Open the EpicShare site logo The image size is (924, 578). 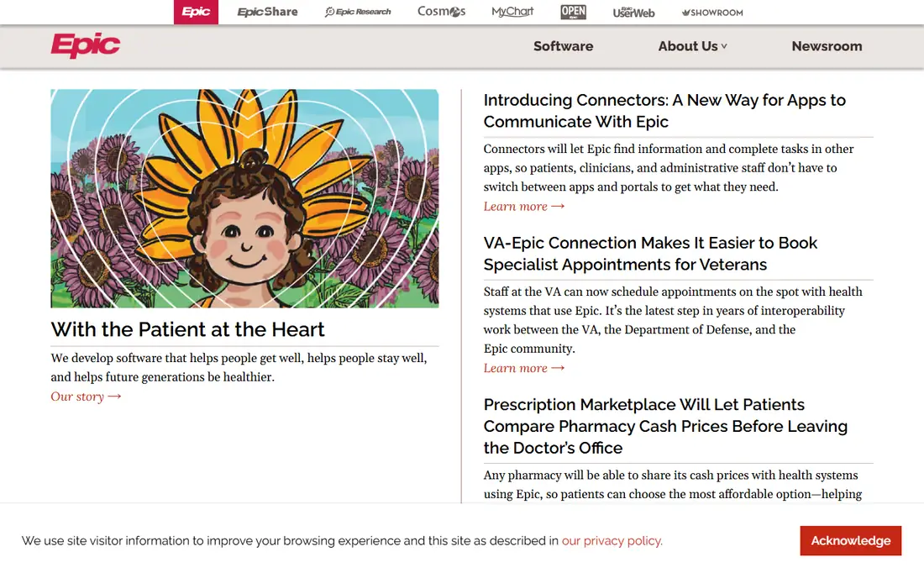(267, 12)
